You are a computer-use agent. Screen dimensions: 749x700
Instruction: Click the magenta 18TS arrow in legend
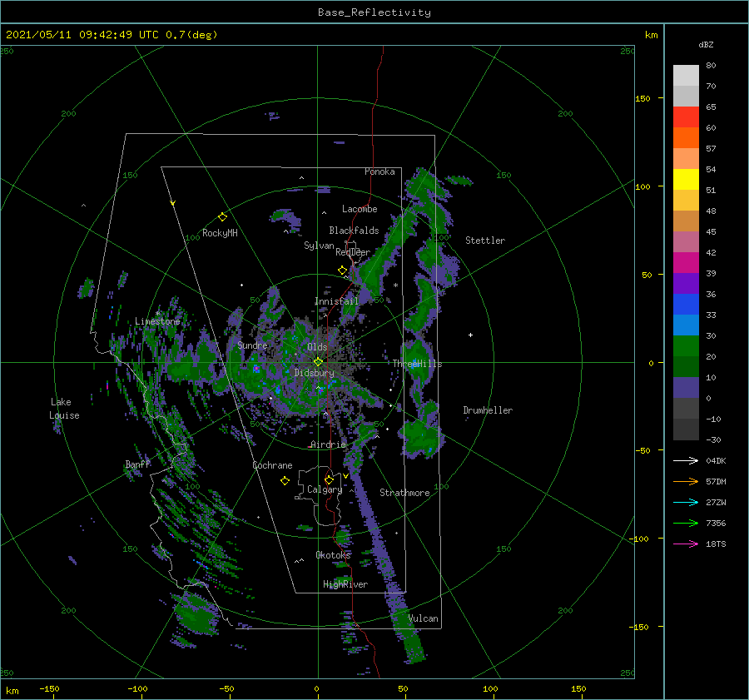pyautogui.click(x=686, y=544)
